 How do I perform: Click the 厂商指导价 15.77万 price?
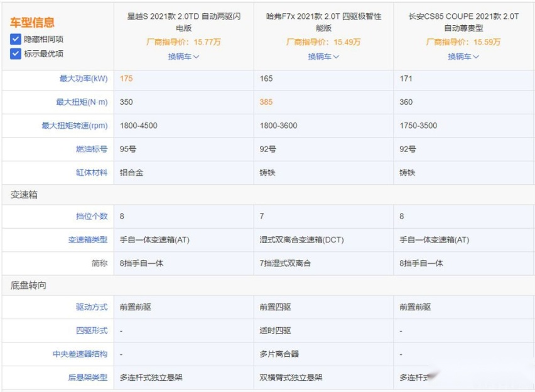click(183, 42)
